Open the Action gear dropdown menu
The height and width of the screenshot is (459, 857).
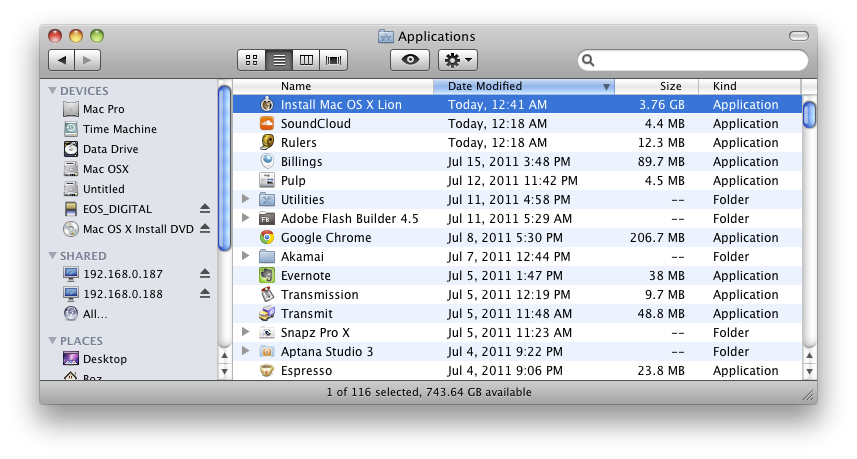pyautogui.click(x=458, y=60)
